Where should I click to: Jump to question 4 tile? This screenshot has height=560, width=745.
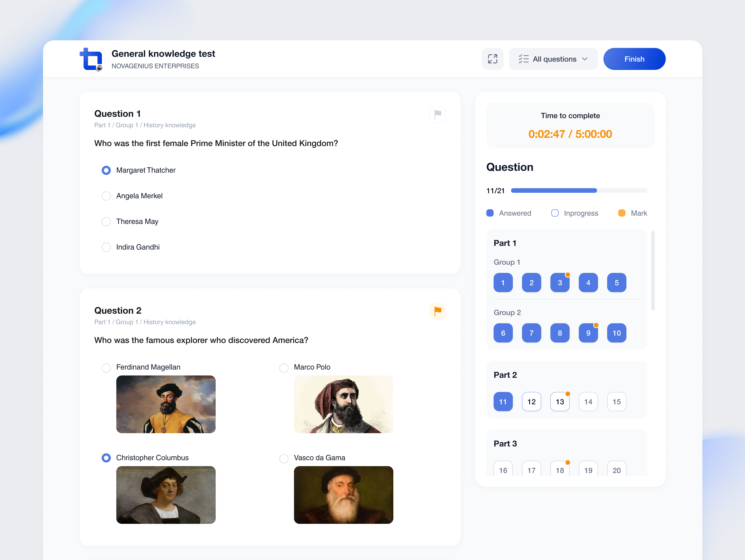coord(588,283)
